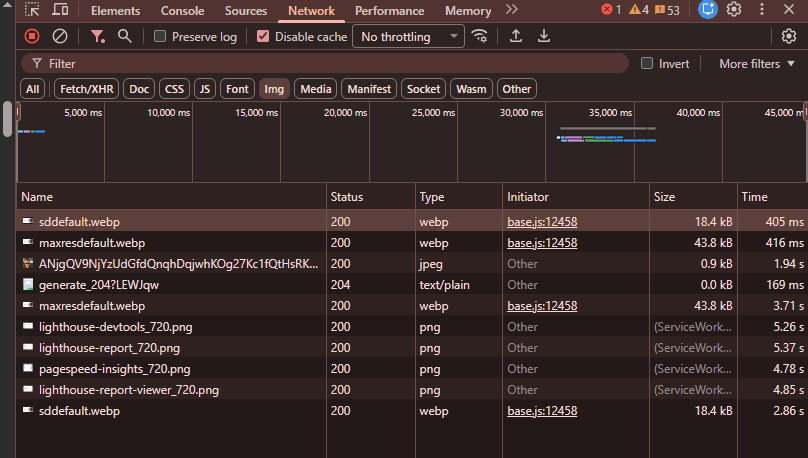The image size is (808, 458).
Task: Sort requests by Size column header
Action: [x=693, y=197]
